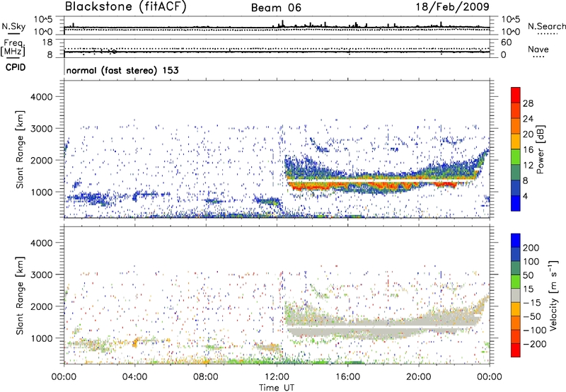Click the red top segment of Power colorbar
The image size is (566, 392).
coord(516,95)
